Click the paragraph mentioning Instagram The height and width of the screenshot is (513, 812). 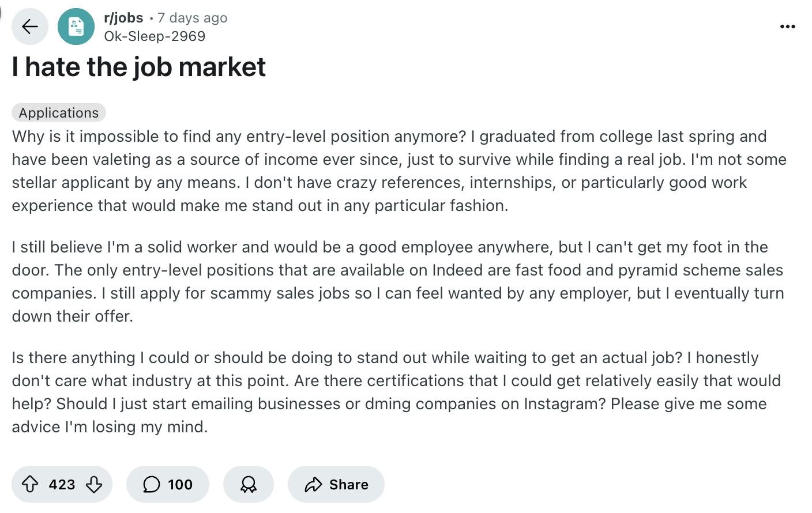coord(396,392)
